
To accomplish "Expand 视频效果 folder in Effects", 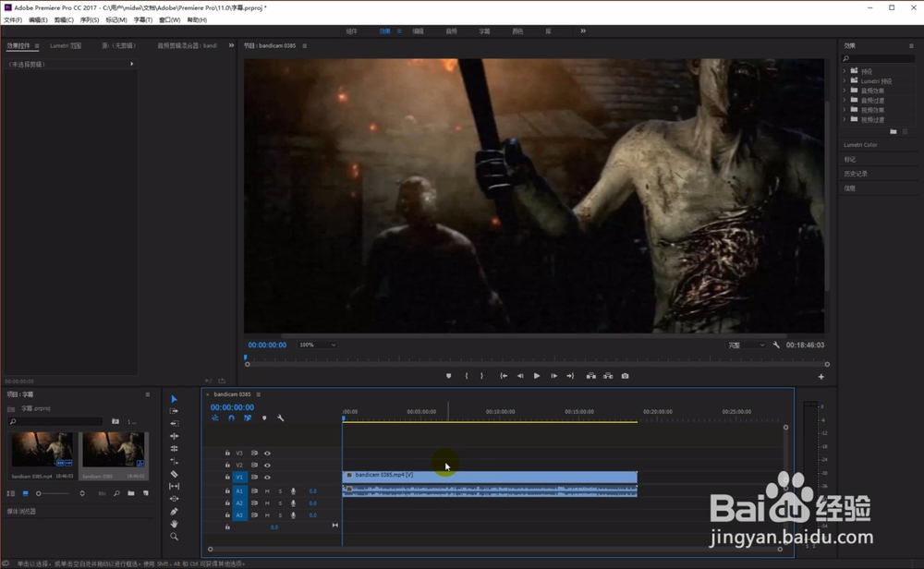I will (x=845, y=110).
